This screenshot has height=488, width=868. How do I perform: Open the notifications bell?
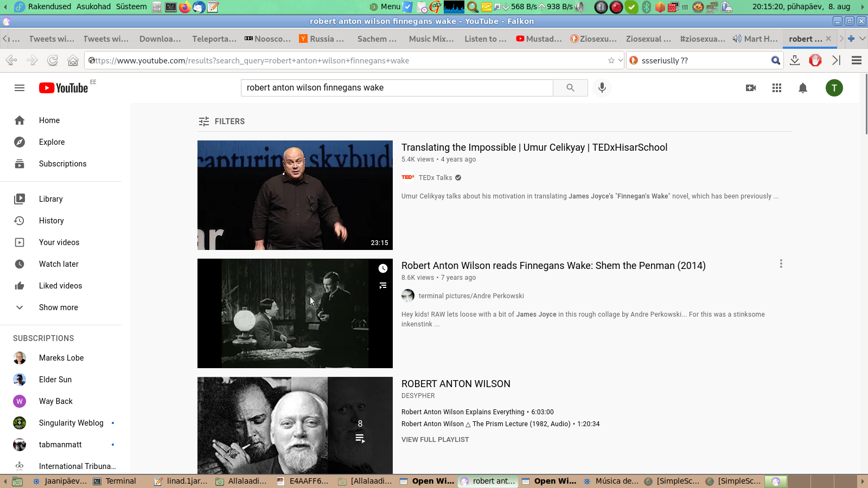click(803, 88)
